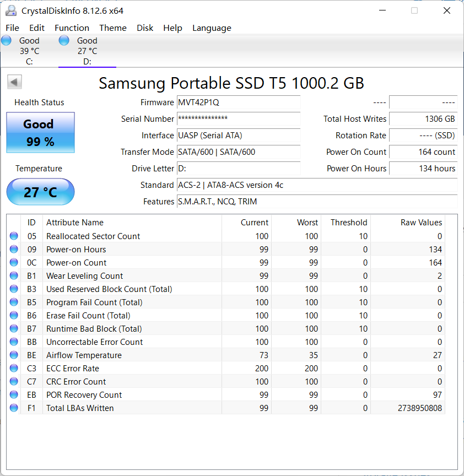This screenshot has height=476, width=464.
Task: Open the Function menu
Action: tap(72, 28)
